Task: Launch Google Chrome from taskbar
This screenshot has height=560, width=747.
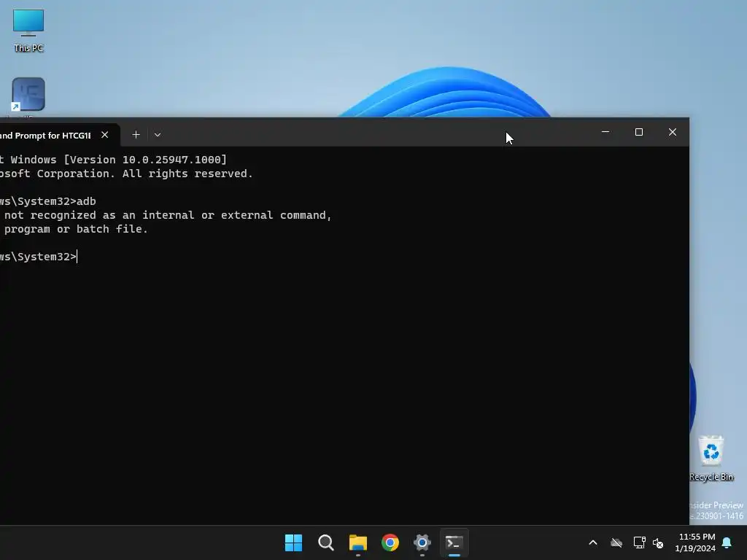Action: click(390, 542)
